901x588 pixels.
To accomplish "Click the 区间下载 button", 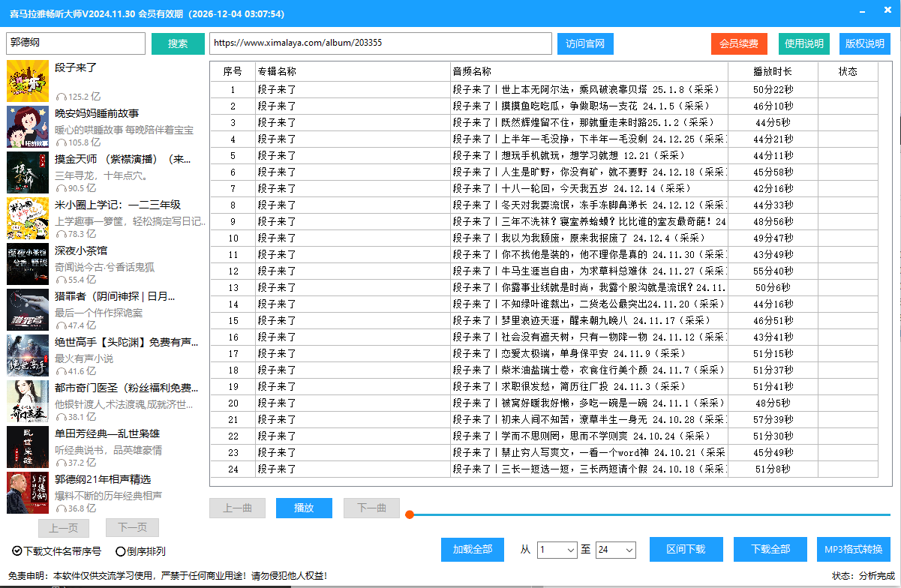I will pyautogui.click(x=686, y=549).
